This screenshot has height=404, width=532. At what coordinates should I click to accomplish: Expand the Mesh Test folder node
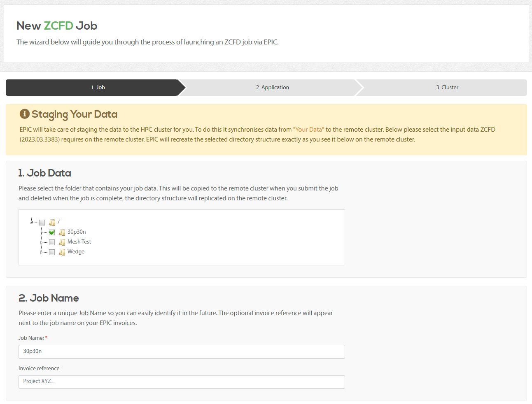[x=41, y=242]
